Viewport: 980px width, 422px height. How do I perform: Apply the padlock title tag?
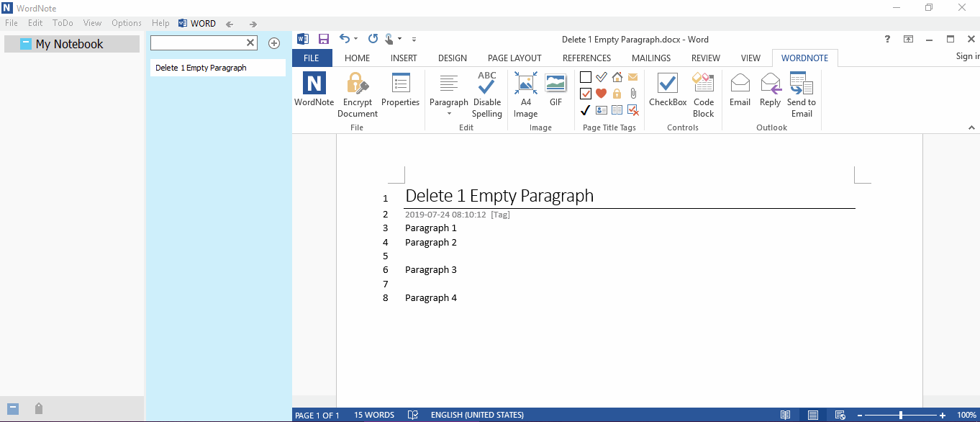(617, 94)
